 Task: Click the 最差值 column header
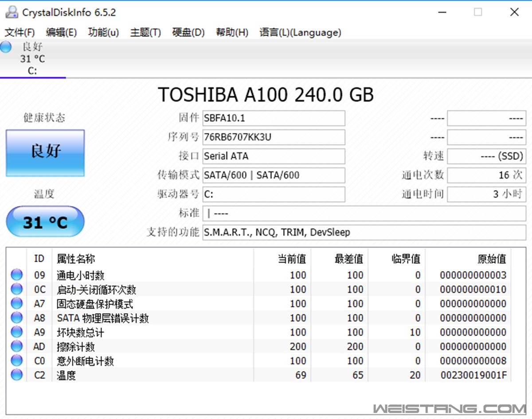[x=339, y=259]
